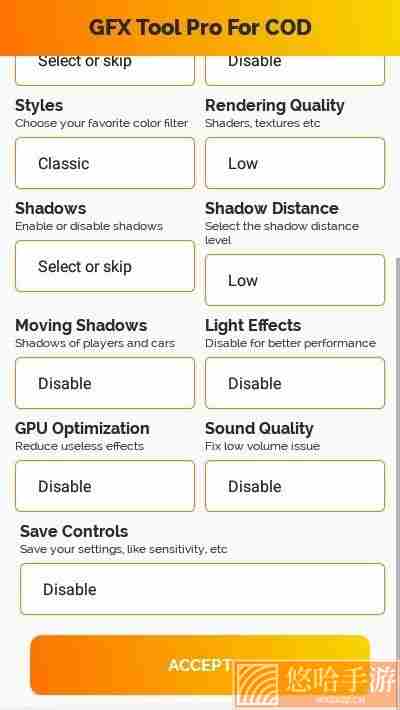Open the Moving Shadows Disable dropdown
The image size is (400, 710).
(x=105, y=383)
